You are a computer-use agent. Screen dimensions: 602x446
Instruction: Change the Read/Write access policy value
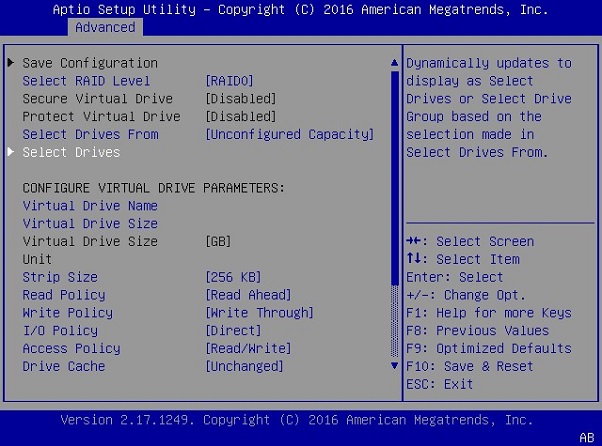pos(248,349)
